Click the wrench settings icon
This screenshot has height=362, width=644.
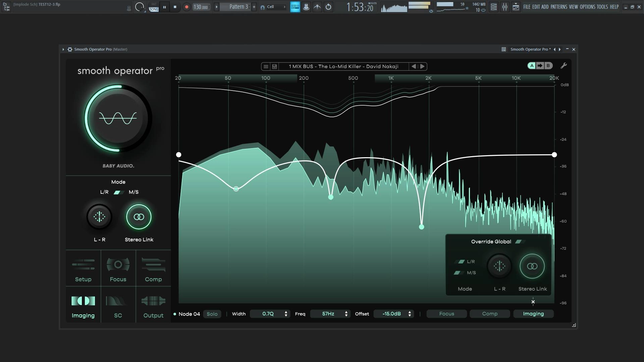(564, 66)
